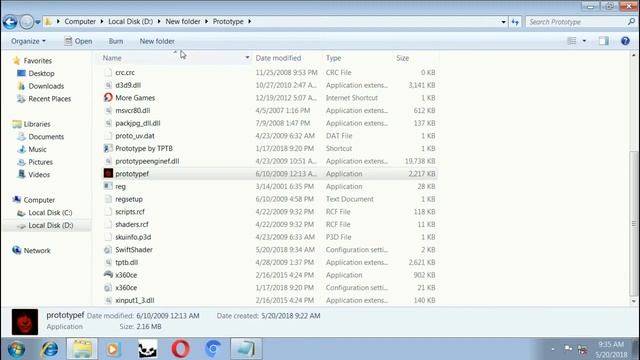Image resolution: width=640 pixels, height=360 pixels.
Task: Open the address bar history dropdown
Action: pos(503,22)
